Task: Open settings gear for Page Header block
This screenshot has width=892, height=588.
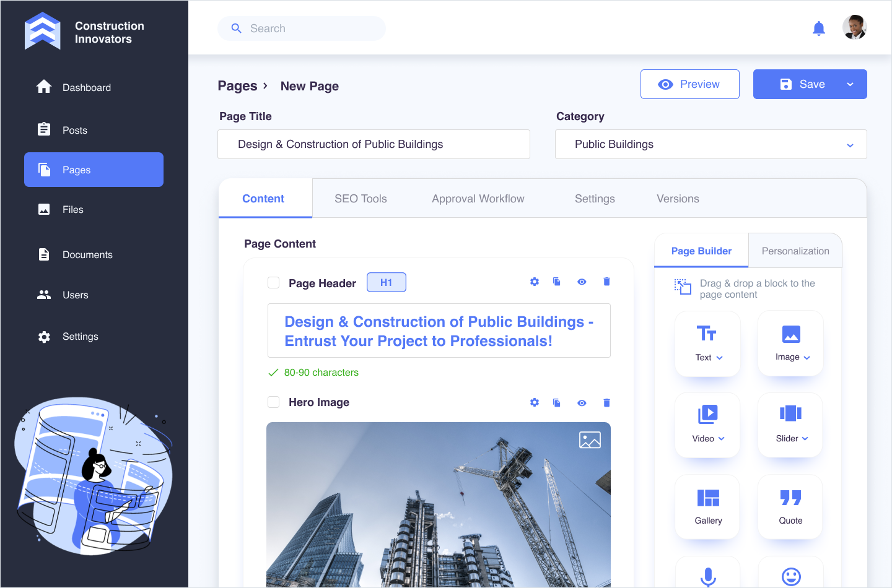Action: click(535, 282)
